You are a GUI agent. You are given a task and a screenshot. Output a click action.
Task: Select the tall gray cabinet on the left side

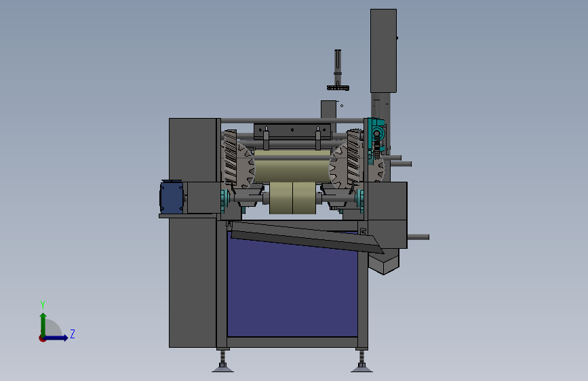coord(193,233)
